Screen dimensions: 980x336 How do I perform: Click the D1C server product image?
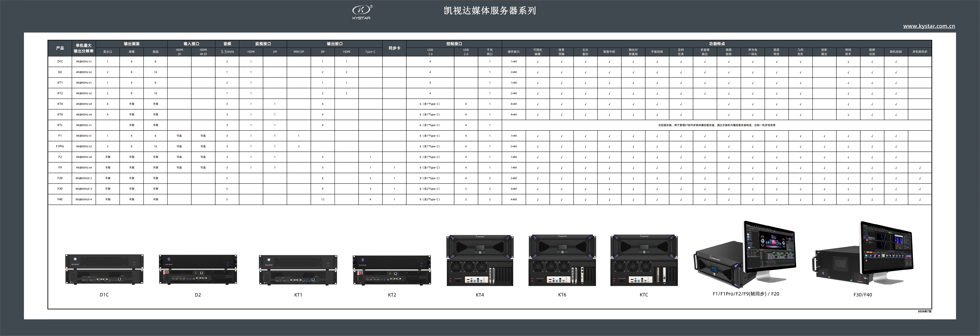pyautogui.click(x=104, y=269)
